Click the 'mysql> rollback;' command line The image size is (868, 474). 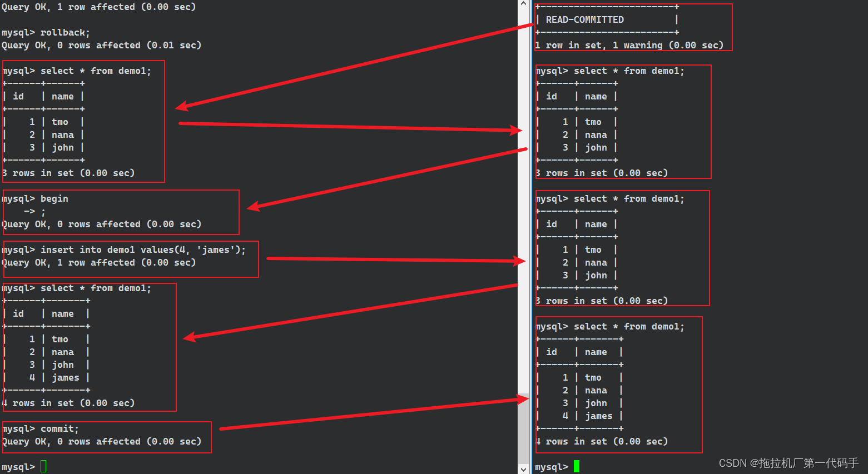46,33
